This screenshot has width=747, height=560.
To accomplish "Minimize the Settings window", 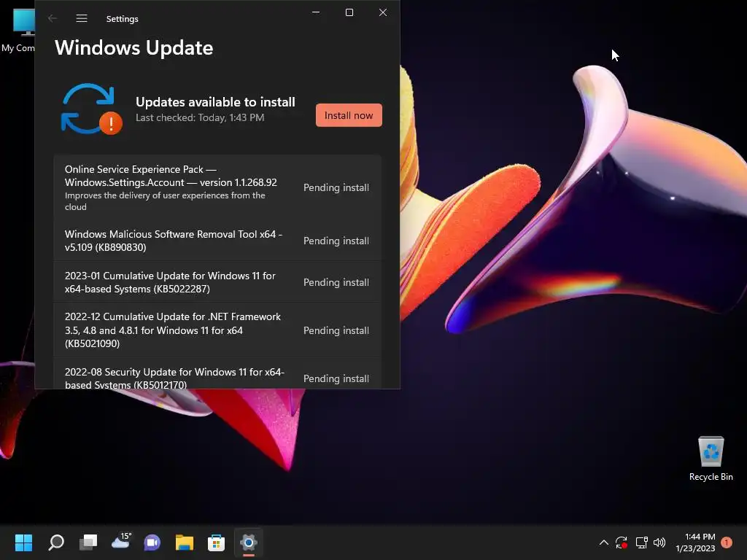I will [316, 12].
